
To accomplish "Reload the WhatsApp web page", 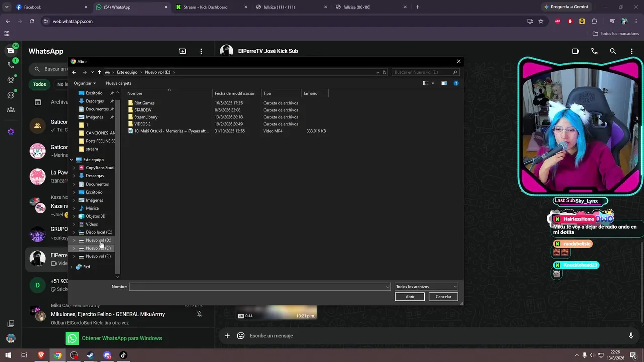I will coord(32,21).
